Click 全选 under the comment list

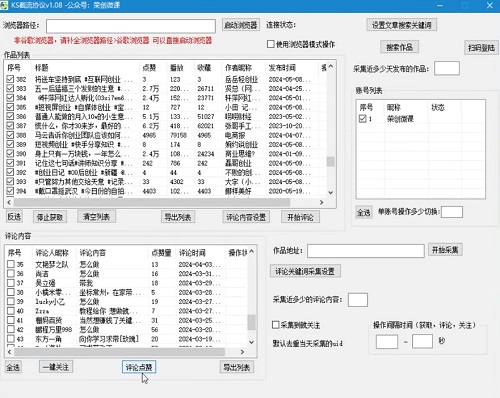[13, 367]
